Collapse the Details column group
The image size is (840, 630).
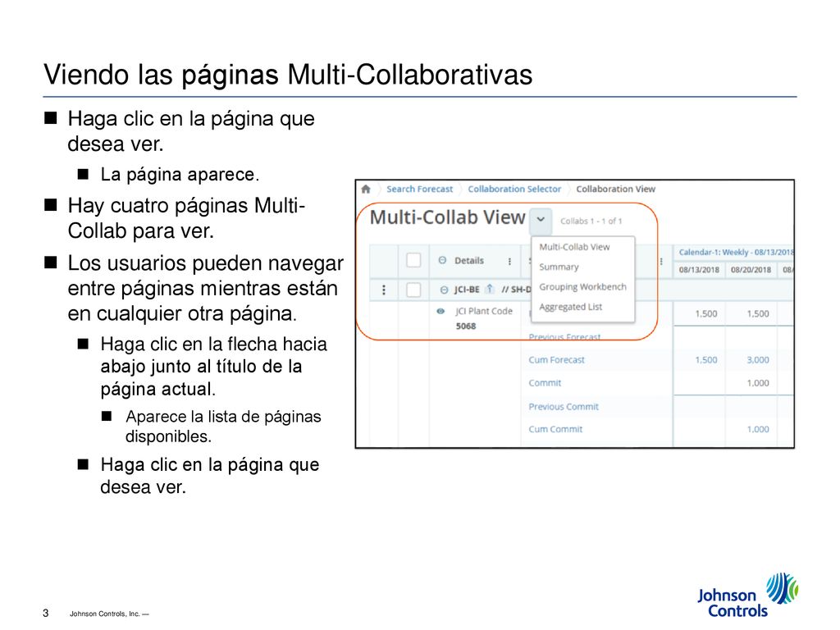point(442,260)
